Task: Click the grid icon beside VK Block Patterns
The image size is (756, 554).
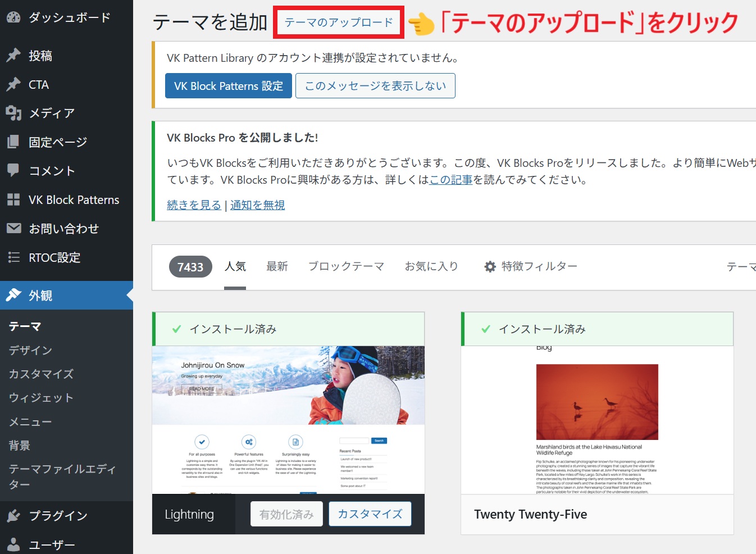Action: click(13, 199)
